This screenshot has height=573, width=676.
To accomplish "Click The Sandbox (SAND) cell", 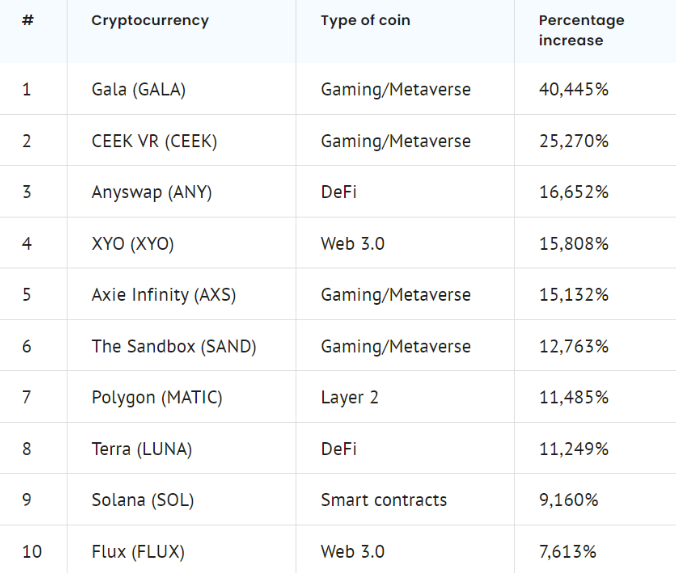I will pyautogui.click(x=174, y=346).
